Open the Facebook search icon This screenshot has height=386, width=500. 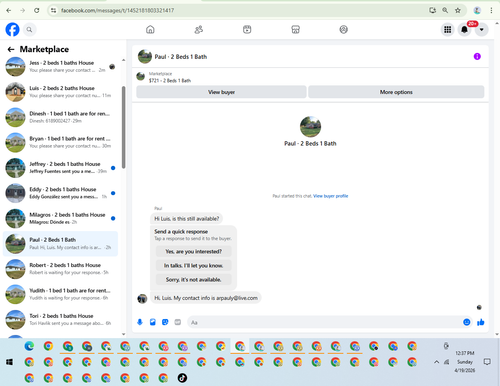[29, 30]
